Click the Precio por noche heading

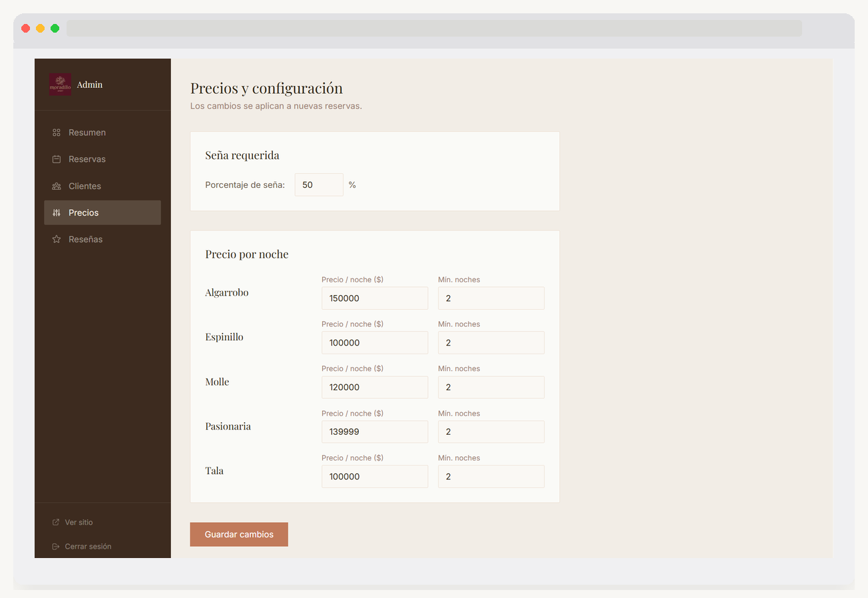point(247,254)
